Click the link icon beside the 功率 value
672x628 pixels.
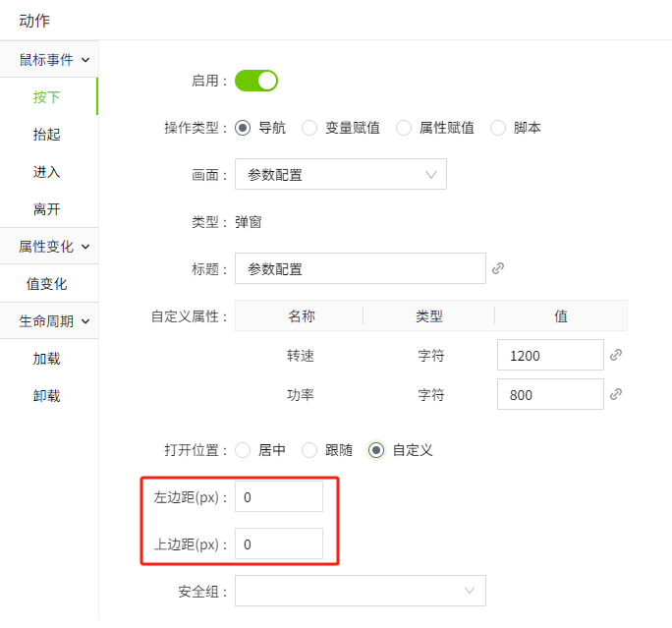[x=616, y=394]
